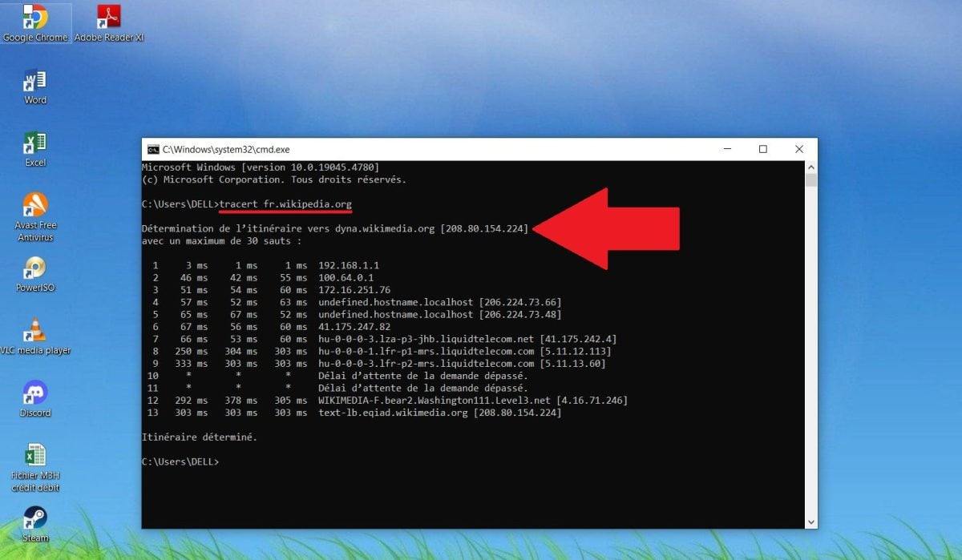The width and height of the screenshot is (962, 560).
Task: Open the Google Chrome desktop shortcut
Action: coord(35,23)
